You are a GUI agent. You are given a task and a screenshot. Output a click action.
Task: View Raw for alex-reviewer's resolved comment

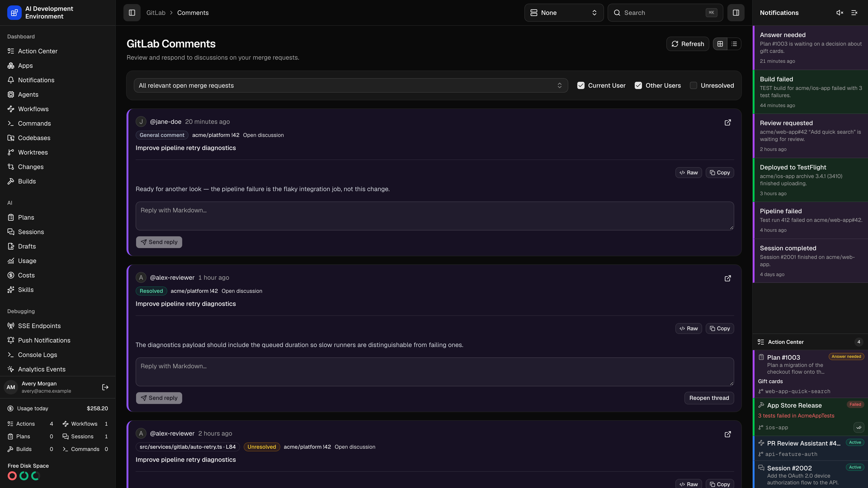[688, 328]
